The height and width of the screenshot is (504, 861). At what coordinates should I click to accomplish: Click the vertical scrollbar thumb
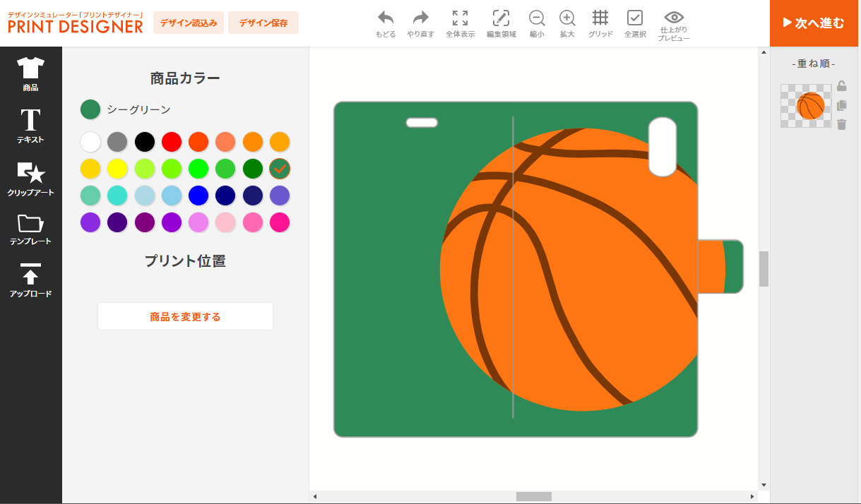(x=764, y=269)
